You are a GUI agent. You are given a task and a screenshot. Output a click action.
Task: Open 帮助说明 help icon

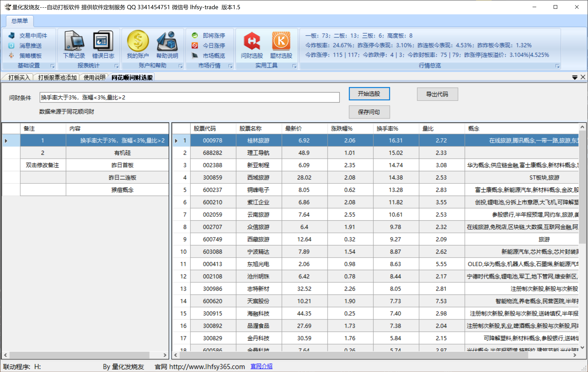tap(167, 44)
